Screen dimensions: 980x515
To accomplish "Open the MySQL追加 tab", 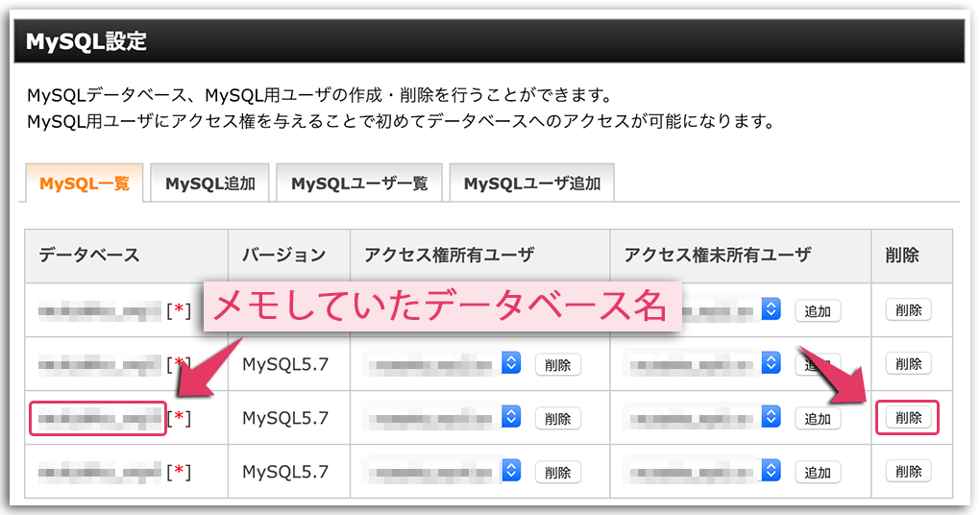I will coord(210,184).
